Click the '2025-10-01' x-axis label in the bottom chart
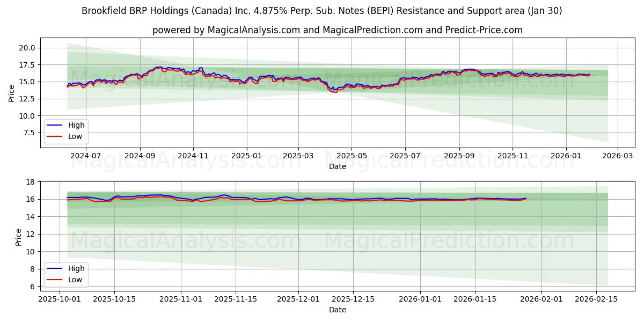The height and width of the screenshot is (322, 644). (x=58, y=299)
